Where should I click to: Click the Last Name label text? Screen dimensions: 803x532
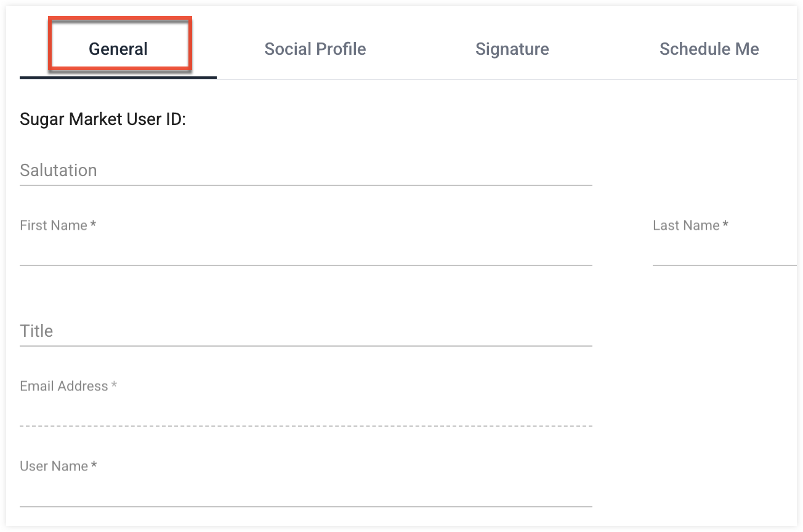point(686,225)
